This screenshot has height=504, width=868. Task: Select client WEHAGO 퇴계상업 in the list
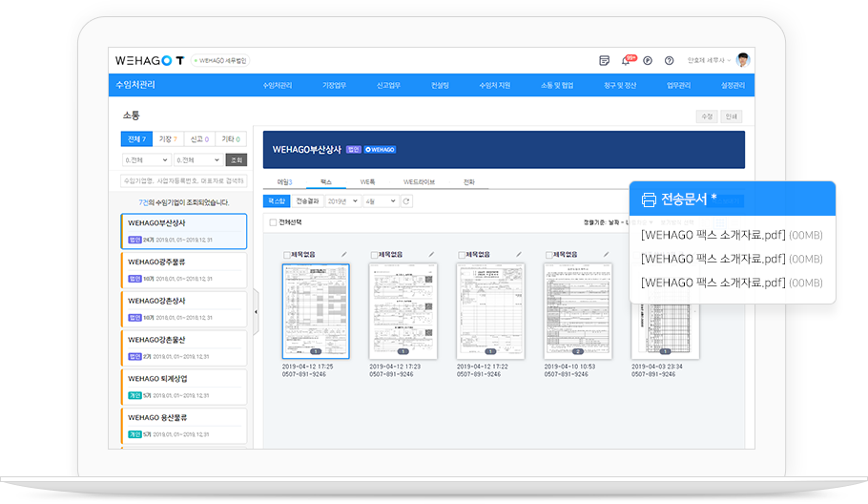click(184, 388)
